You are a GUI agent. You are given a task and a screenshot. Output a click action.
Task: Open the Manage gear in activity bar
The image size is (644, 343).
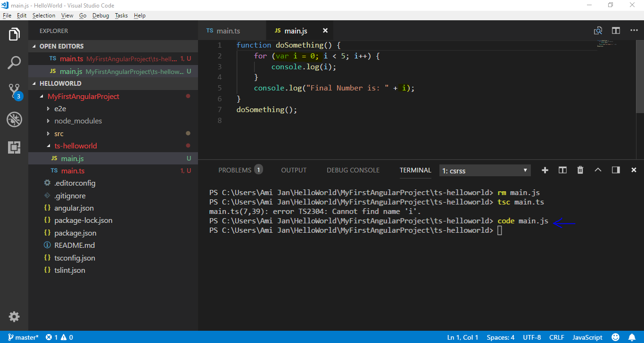click(x=14, y=317)
